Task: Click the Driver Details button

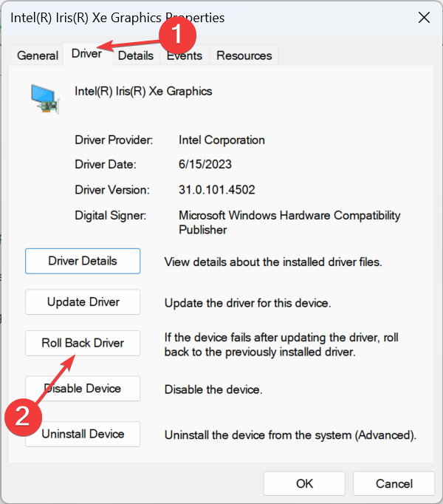Action: tap(83, 261)
